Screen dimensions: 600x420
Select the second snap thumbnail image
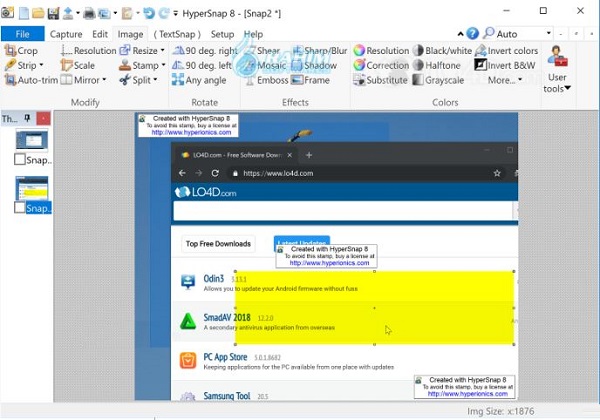tap(32, 188)
